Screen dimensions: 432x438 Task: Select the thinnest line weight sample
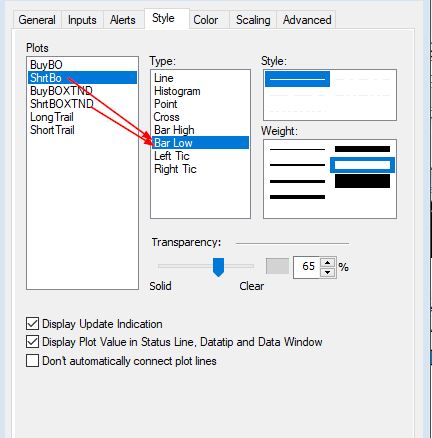pyautogui.click(x=297, y=150)
